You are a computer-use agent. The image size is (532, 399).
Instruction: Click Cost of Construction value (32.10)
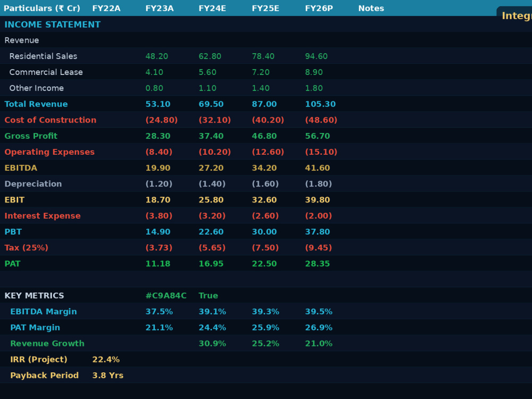215,120
